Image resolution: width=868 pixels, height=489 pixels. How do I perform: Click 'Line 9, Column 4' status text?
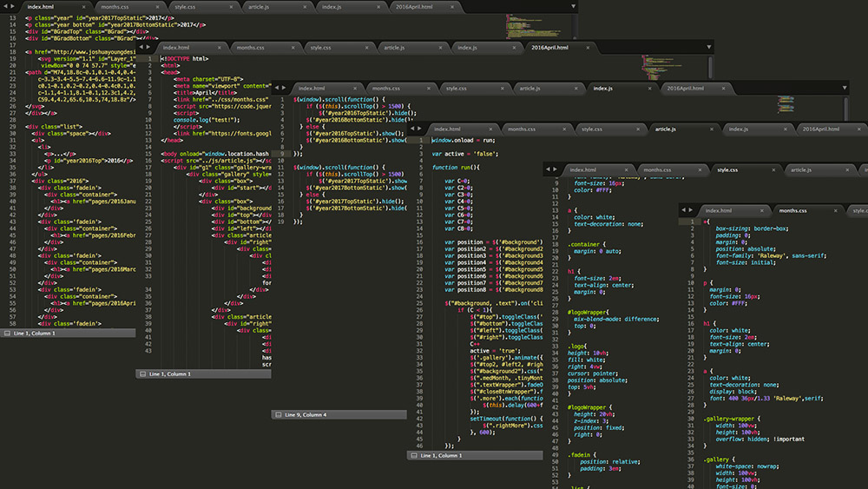306,415
